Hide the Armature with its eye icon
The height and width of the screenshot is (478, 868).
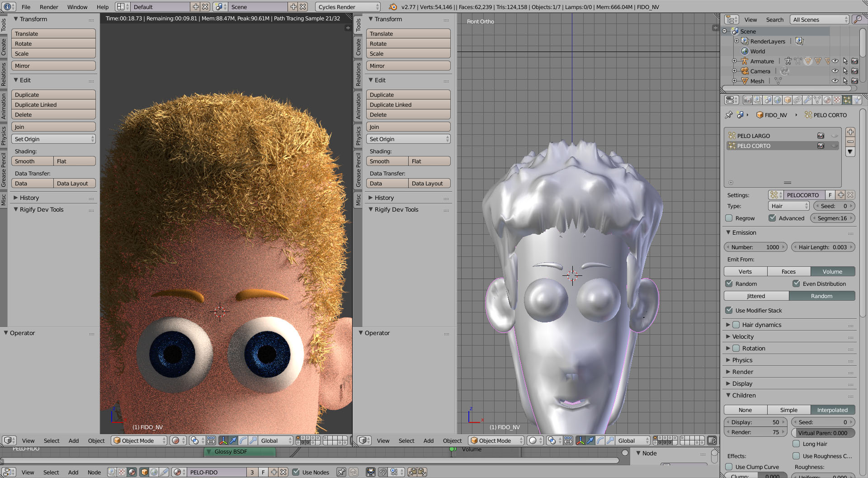click(x=835, y=61)
